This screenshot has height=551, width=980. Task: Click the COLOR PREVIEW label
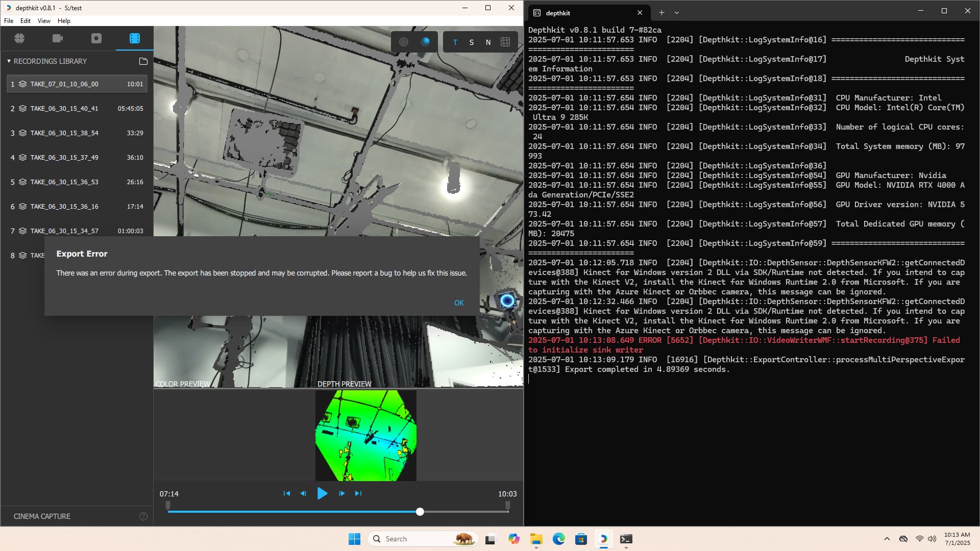(x=183, y=384)
